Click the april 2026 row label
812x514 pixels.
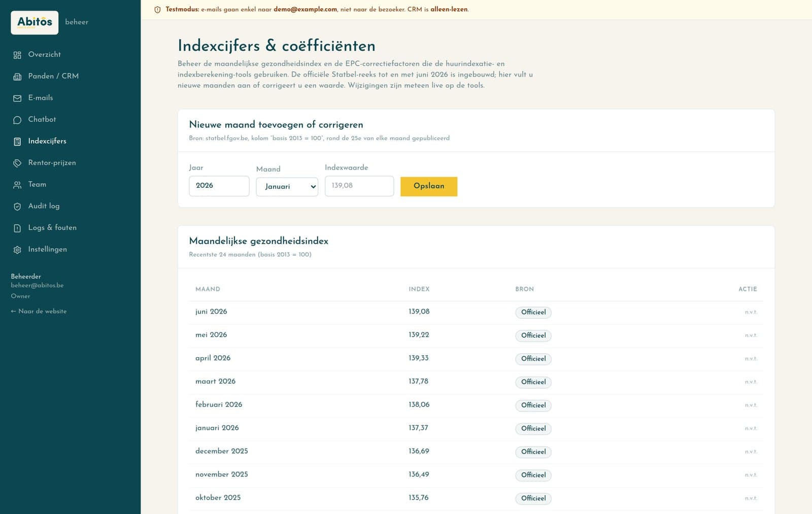point(213,358)
